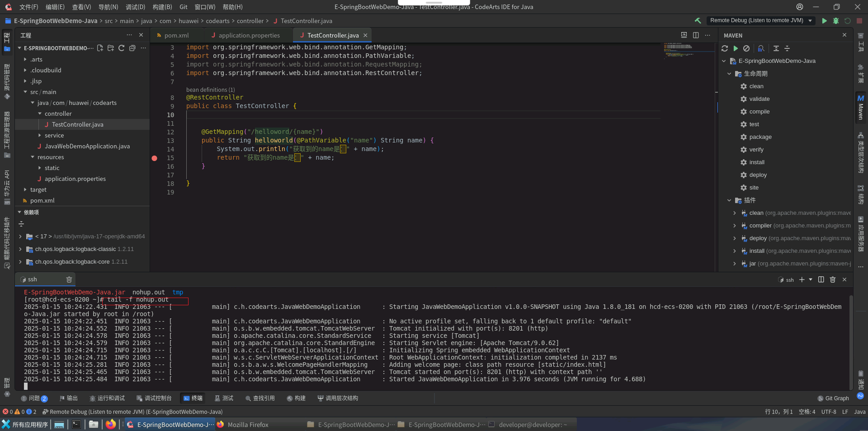Expand the .cloudbuild folder
The height and width of the screenshot is (431, 868).
pos(25,70)
